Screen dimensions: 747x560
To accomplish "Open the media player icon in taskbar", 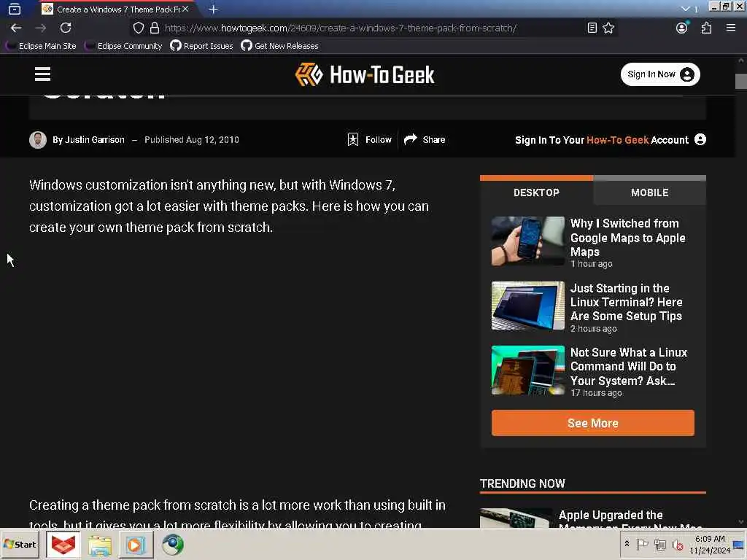I will pyautogui.click(x=135, y=545).
